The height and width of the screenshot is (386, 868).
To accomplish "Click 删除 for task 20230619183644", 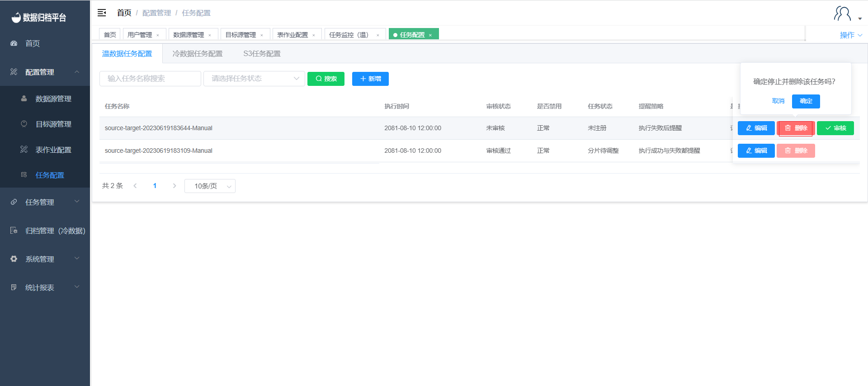I will (796, 128).
